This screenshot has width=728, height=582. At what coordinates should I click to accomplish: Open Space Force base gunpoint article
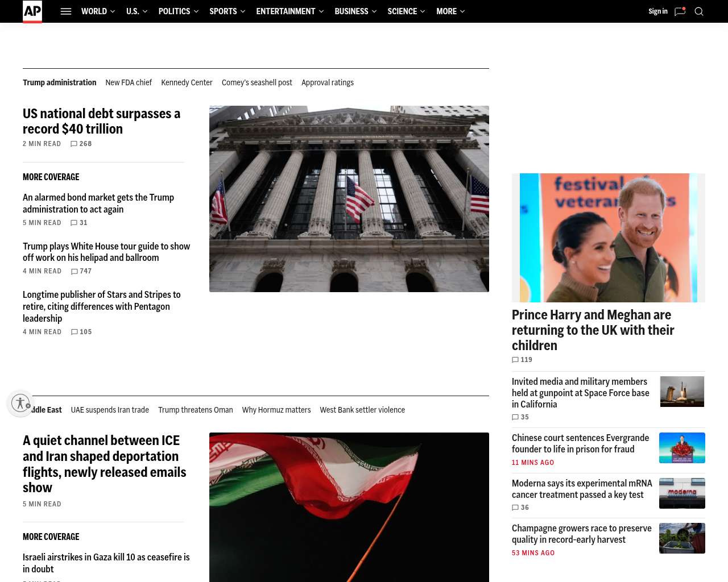[581, 393]
